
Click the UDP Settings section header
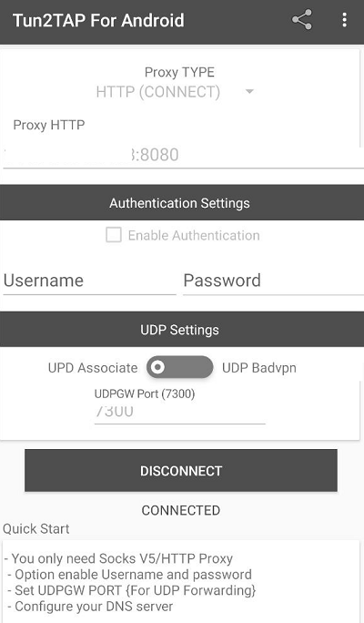click(x=182, y=330)
